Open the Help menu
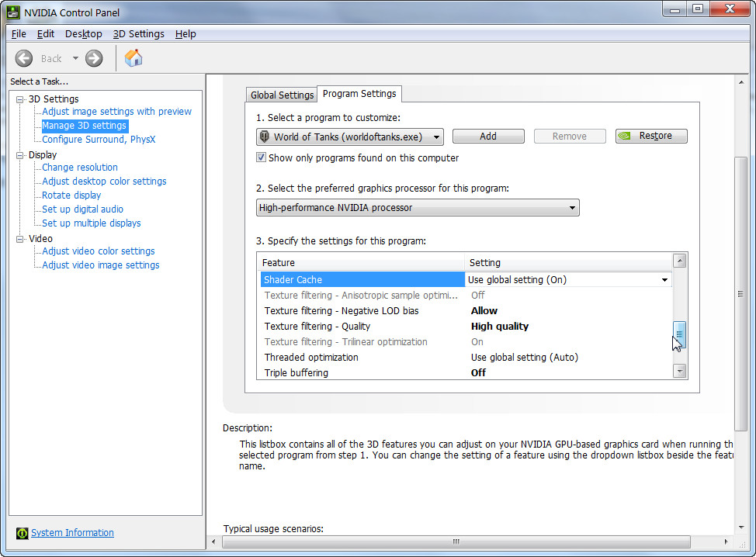This screenshot has width=756, height=557. (186, 33)
